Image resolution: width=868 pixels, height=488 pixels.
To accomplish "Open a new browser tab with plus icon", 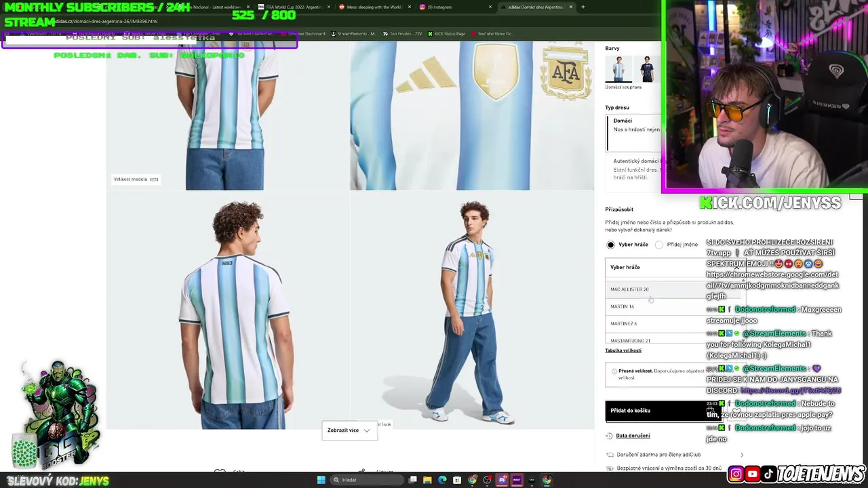I will pos(583,7).
